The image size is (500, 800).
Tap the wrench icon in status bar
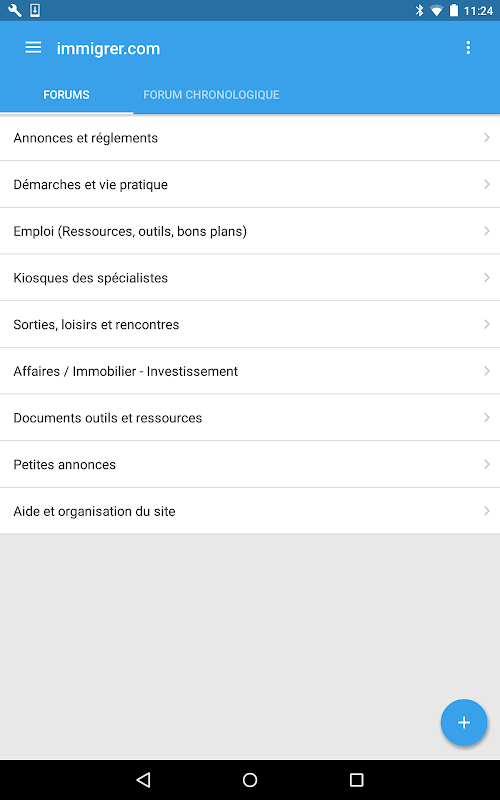(14, 10)
